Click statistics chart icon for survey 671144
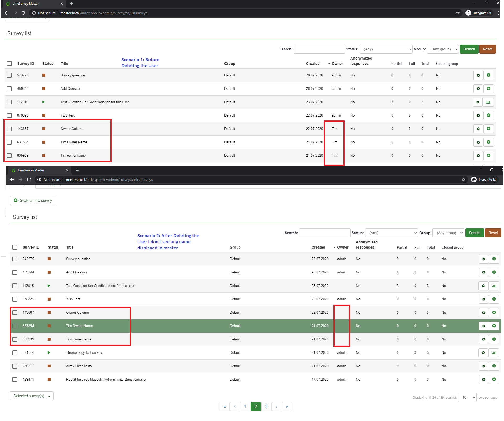504x421 pixels. coord(494,353)
